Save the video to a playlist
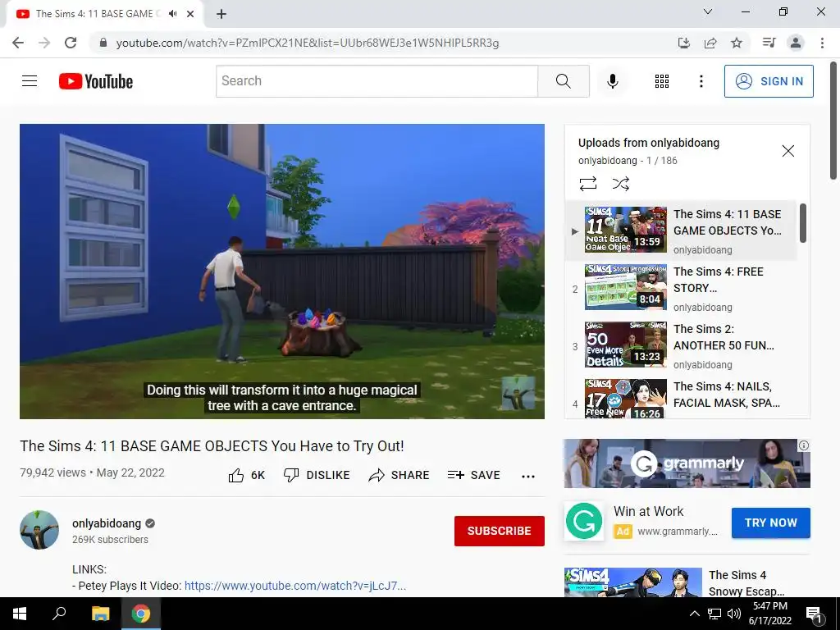Viewport: 840px width, 630px height. coord(473,475)
